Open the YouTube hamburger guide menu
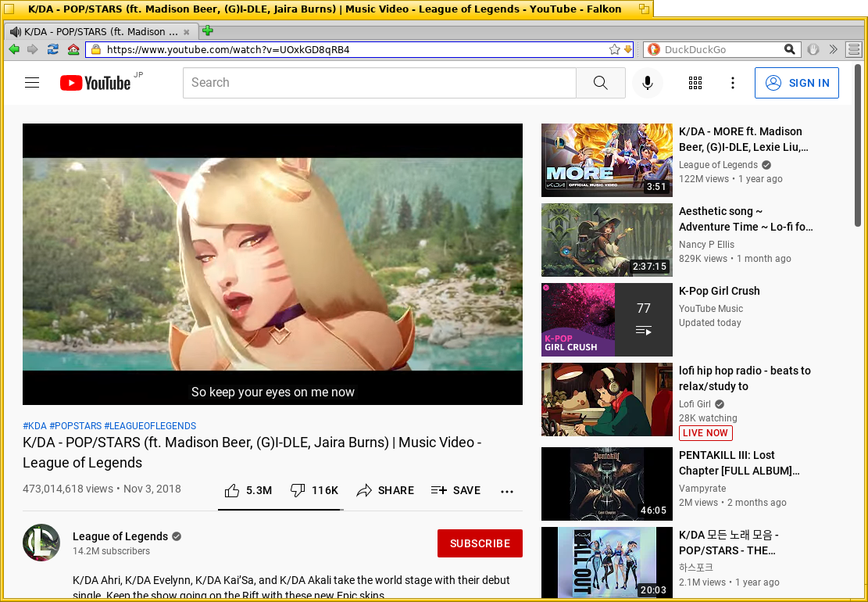 (x=32, y=83)
